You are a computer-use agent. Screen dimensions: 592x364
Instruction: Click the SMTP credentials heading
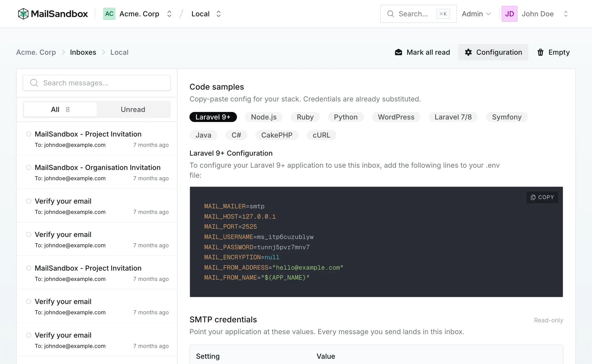[x=223, y=320]
